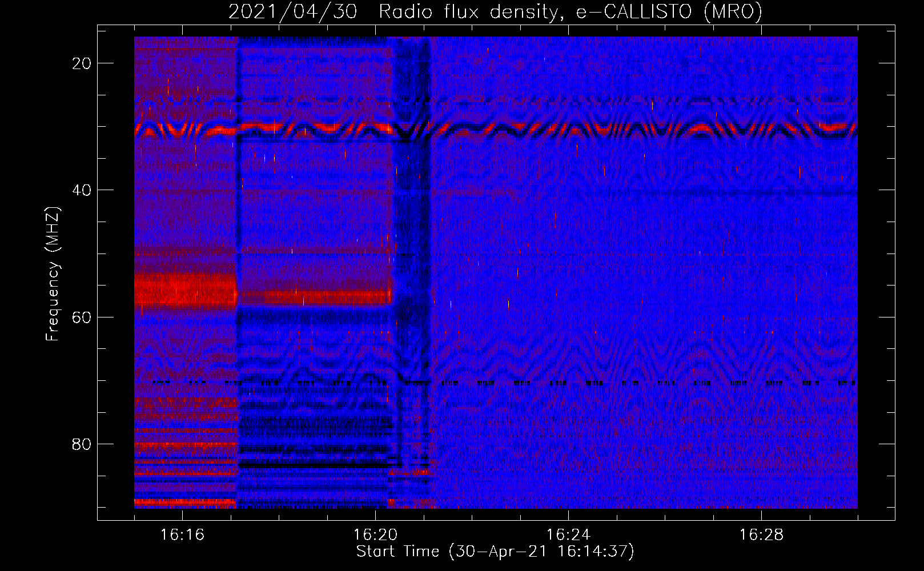Screen dimensions: 924x571
Task: Click the 16:28 time tick label
Action: coord(761,535)
